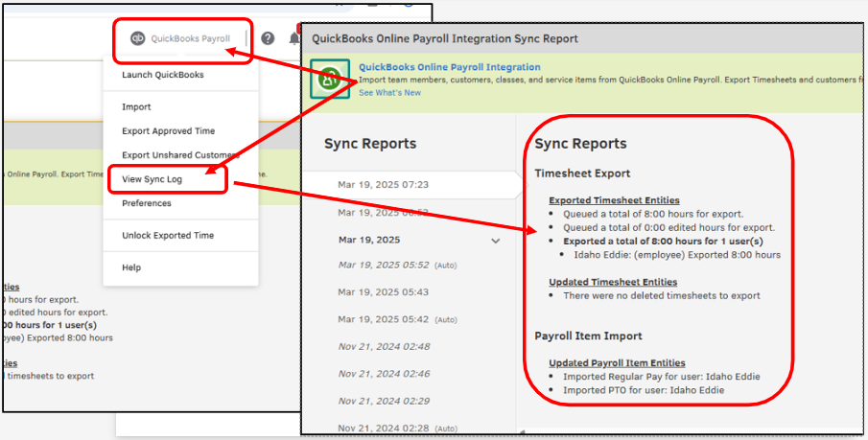Screen dimensions: 868x440
Task: Select Export Approved Time menu entry
Action: click(x=168, y=131)
